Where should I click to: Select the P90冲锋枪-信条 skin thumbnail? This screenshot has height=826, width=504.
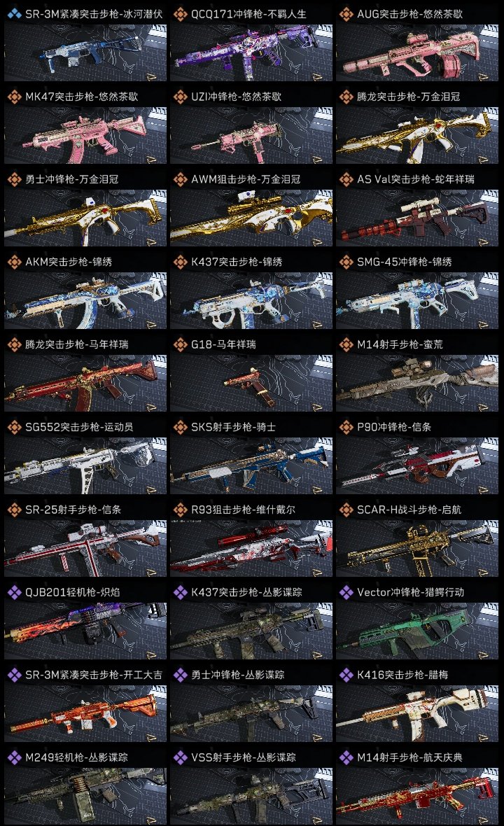417,465
